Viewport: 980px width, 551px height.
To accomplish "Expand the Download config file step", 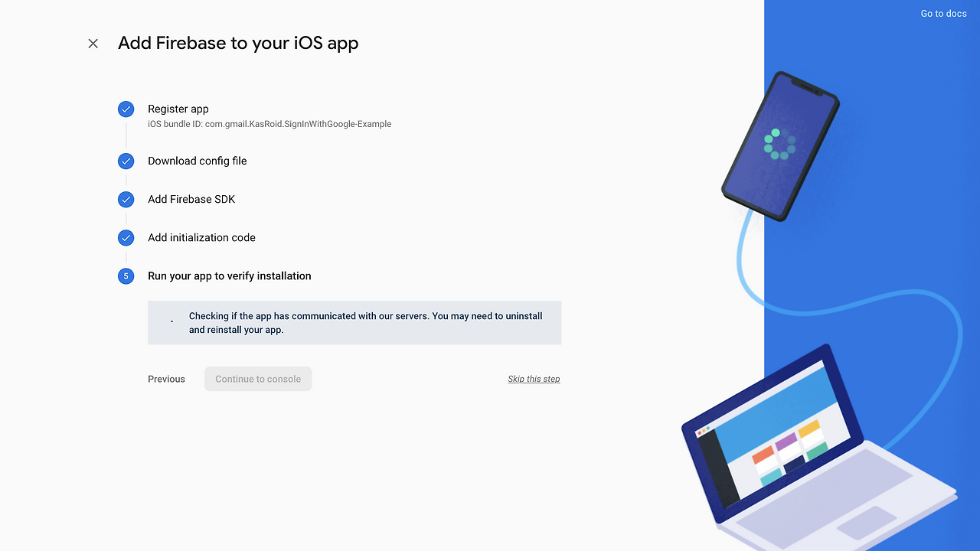I will tap(198, 161).
